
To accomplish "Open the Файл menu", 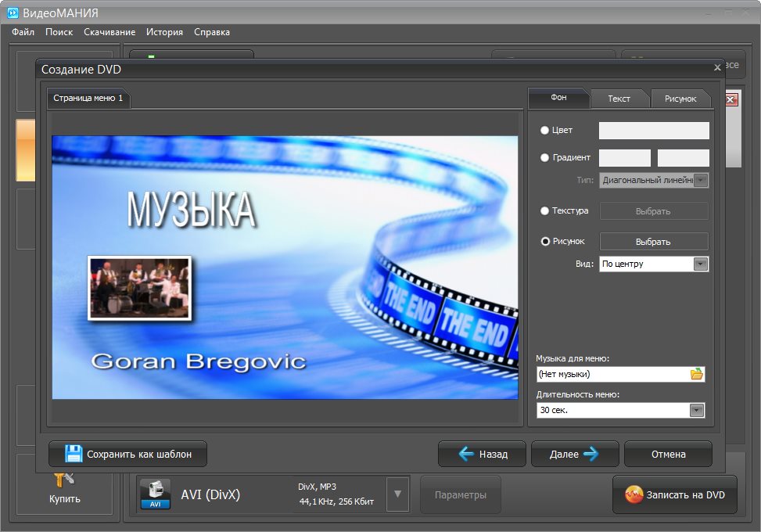I will (23, 32).
